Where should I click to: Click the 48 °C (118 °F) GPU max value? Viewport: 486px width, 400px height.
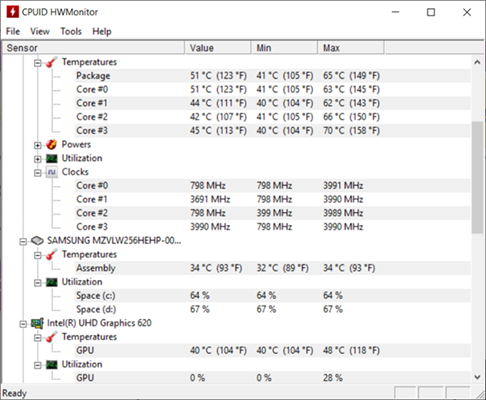[x=351, y=350]
